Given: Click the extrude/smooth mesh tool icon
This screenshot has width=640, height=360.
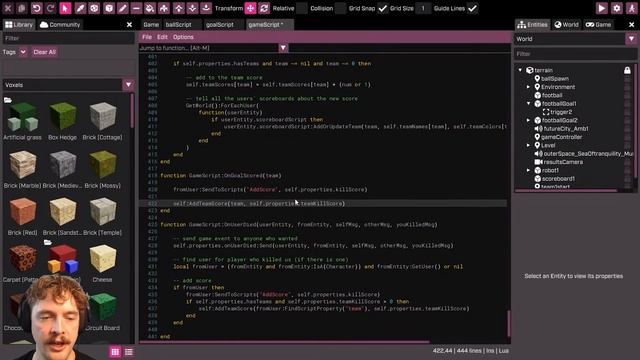Looking at the screenshot, I should (164, 8).
